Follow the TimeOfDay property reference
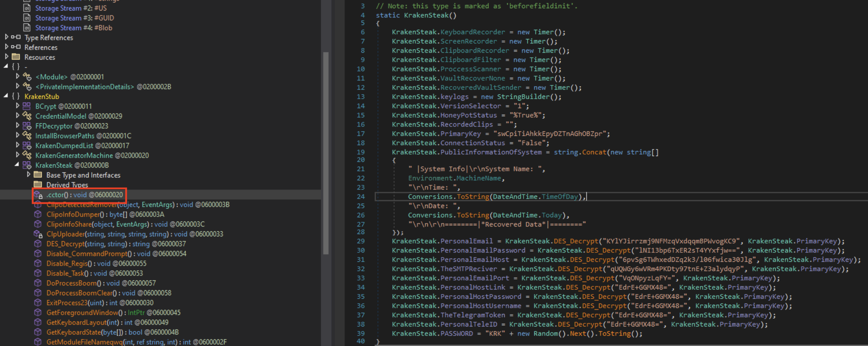868x346 pixels. [560, 197]
